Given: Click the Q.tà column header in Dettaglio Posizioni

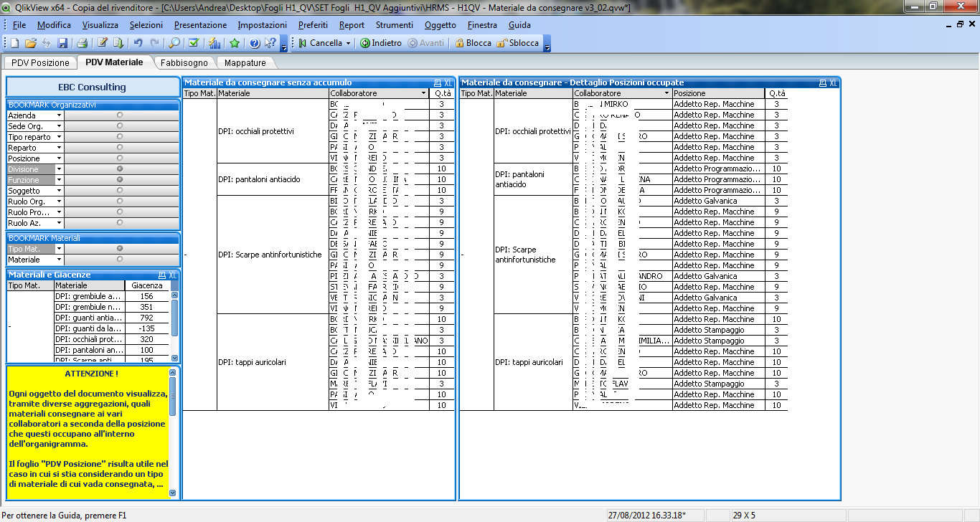Looking at the screenshot, I should 777,93.
